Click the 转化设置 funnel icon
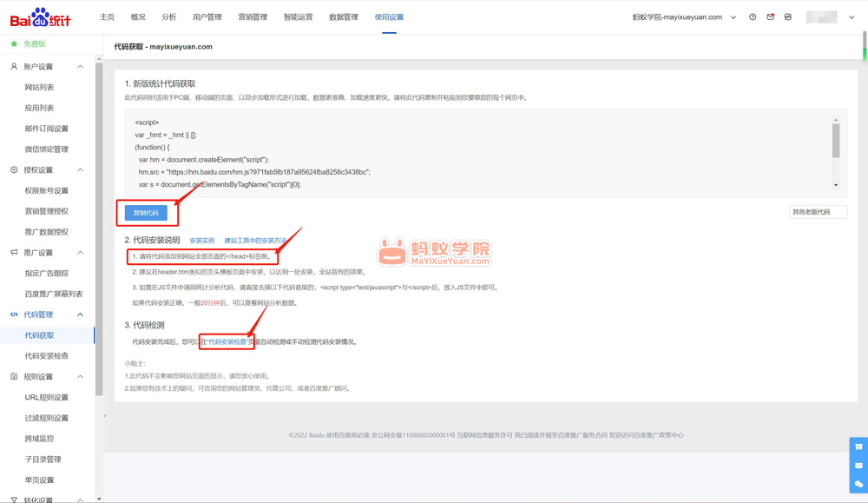Image resolution: width=868 pixels, height=503 pixels. [x=14, y=500]
